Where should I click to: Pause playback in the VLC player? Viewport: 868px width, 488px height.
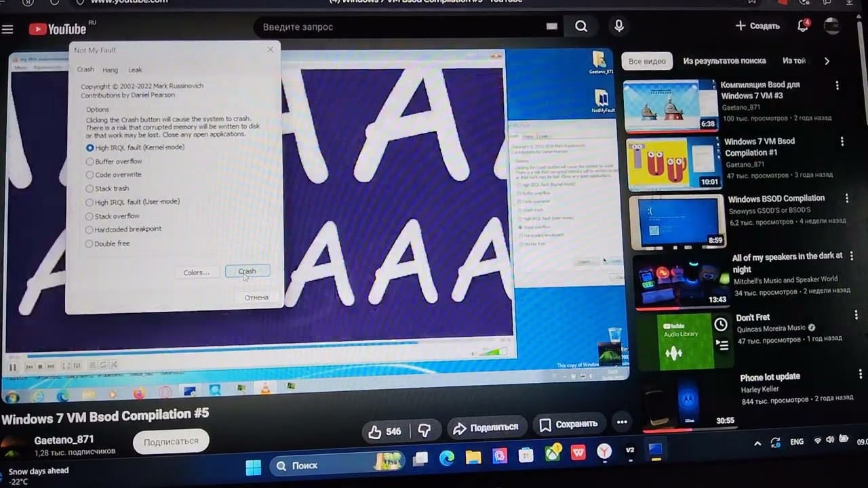pyautogui.click(x=12, y=367)
